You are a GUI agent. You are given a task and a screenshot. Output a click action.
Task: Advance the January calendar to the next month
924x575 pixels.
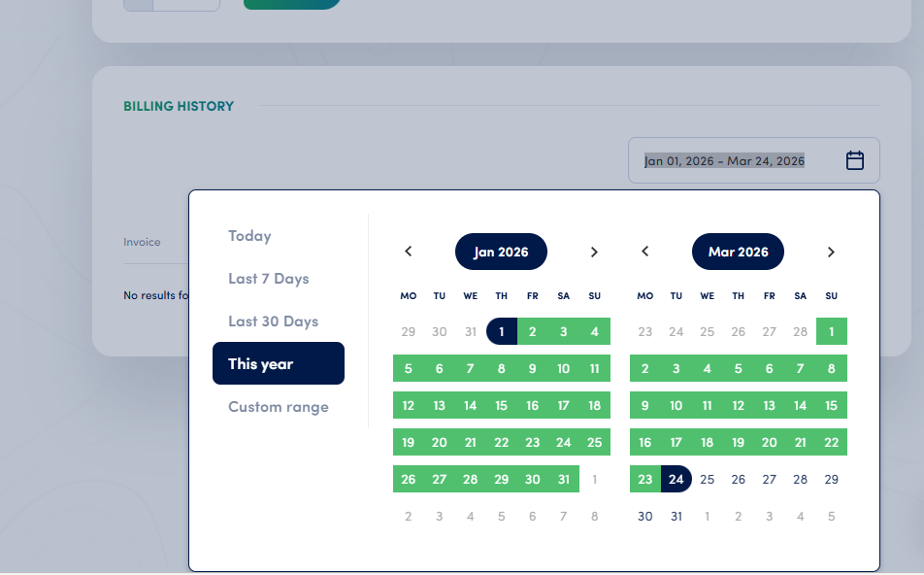tap(594, 251)
